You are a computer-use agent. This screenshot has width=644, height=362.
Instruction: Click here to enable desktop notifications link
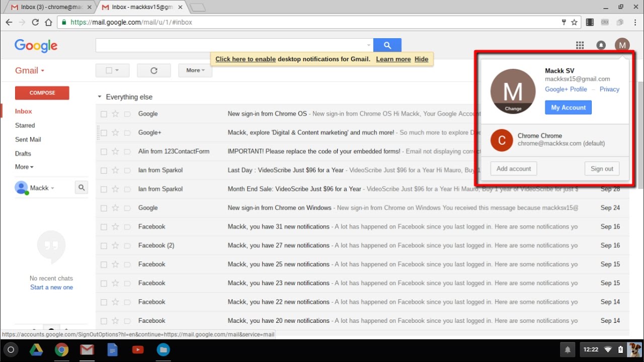click(246, 59)
